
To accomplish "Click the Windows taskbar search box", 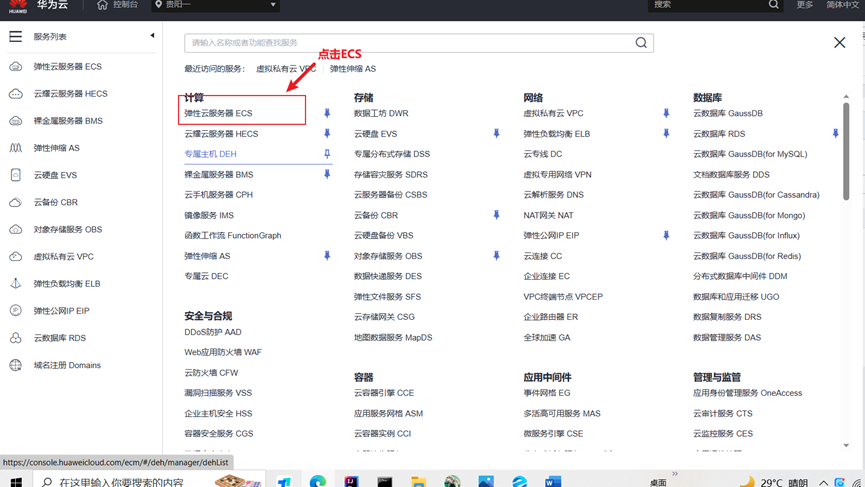I will (149, 481).
